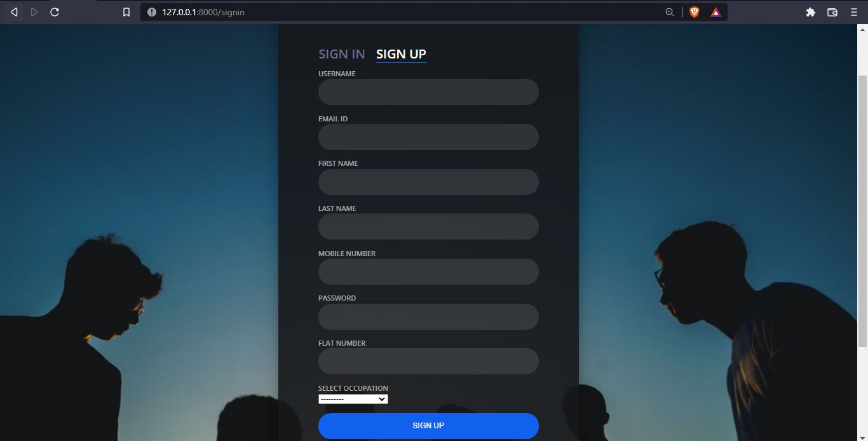Bookmark this page using the bookmark icon

(126, 12)
